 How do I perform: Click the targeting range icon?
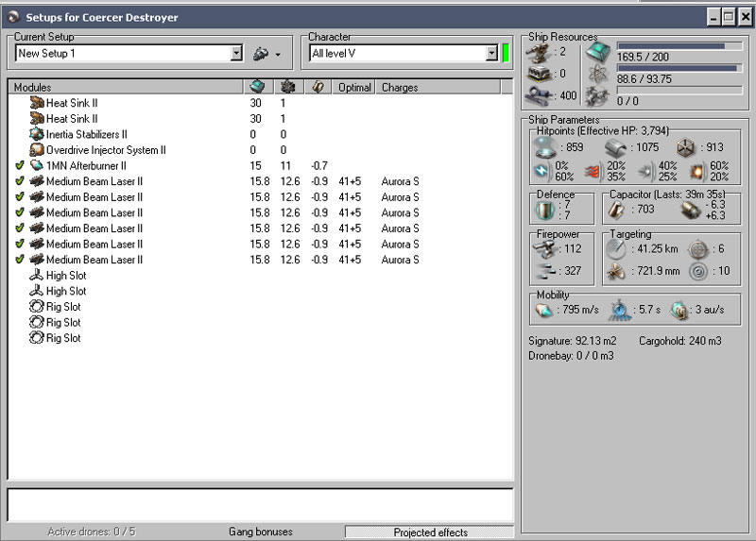616,249
